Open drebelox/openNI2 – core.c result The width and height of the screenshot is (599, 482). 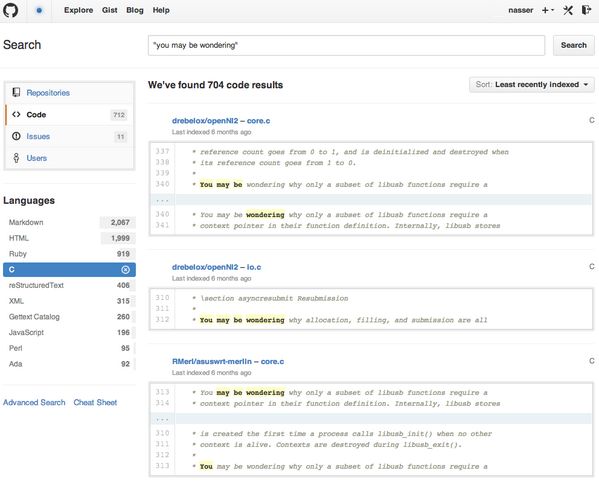(221, 121)
